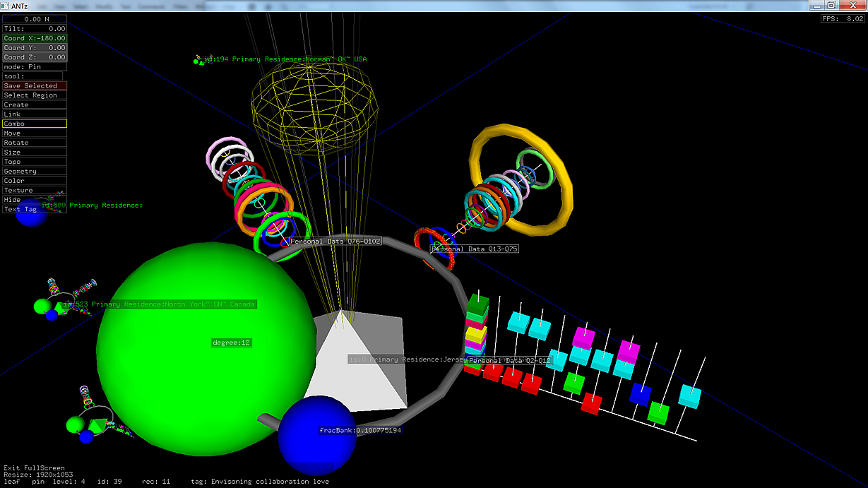Open the Geometry option

35,172
